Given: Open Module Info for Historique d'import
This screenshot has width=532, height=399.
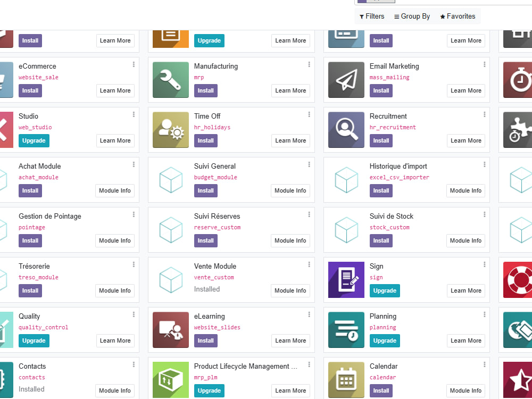Looking at the screenshot, I should [x=465, y=190].
